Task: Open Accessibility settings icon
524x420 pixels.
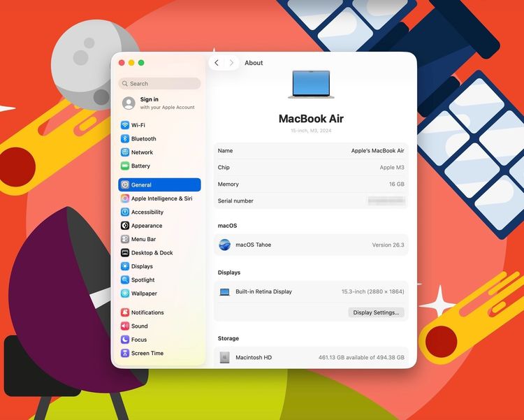Action: (125, 212)
